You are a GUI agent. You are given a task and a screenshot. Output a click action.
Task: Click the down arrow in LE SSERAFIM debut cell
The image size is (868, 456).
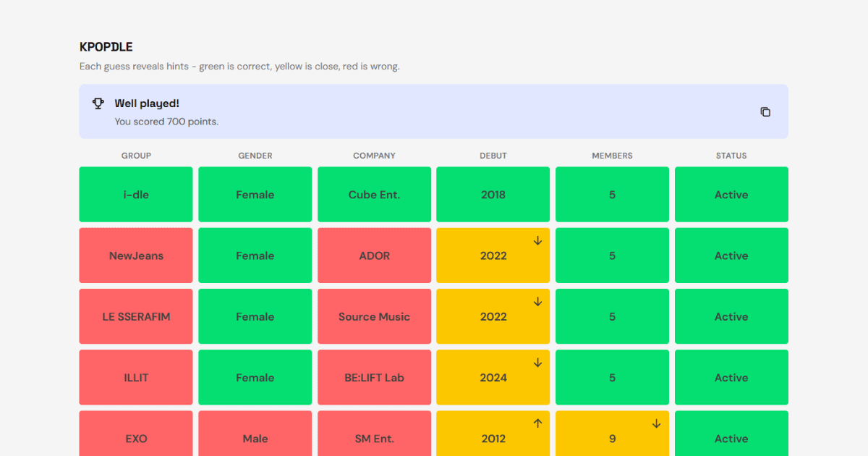point(537,302)
